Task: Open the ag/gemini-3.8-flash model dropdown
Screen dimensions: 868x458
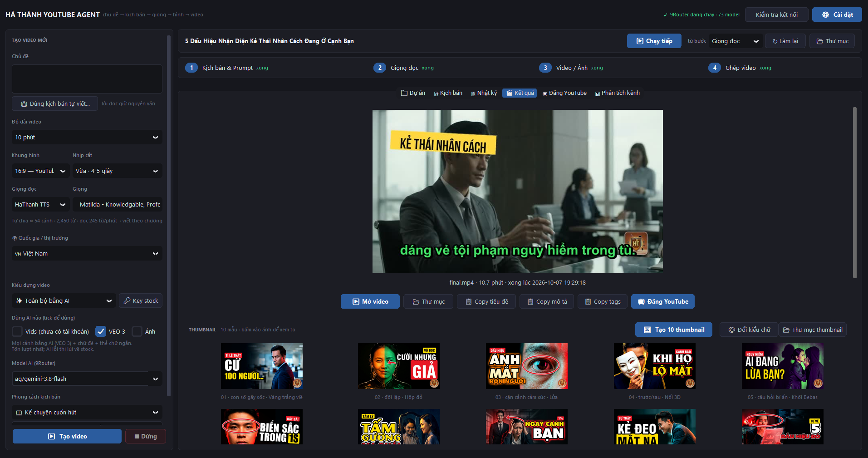Action: 87,379
